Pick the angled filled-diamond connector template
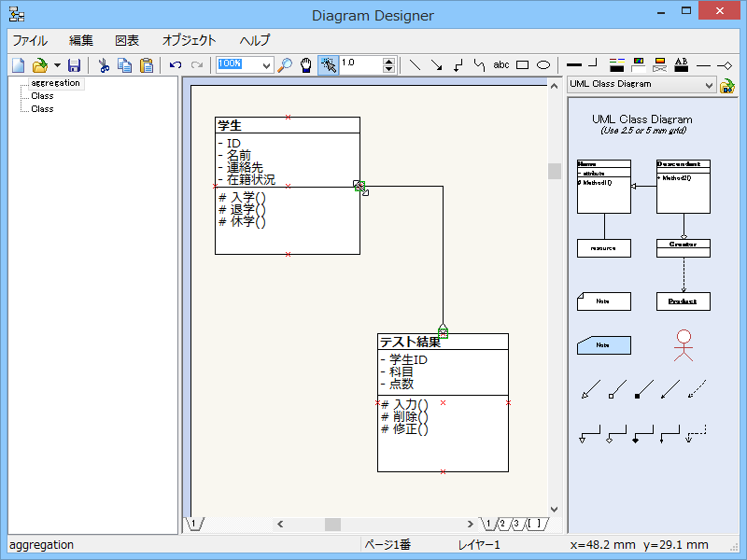The image size is (747, 560). (x=642, y=434)
